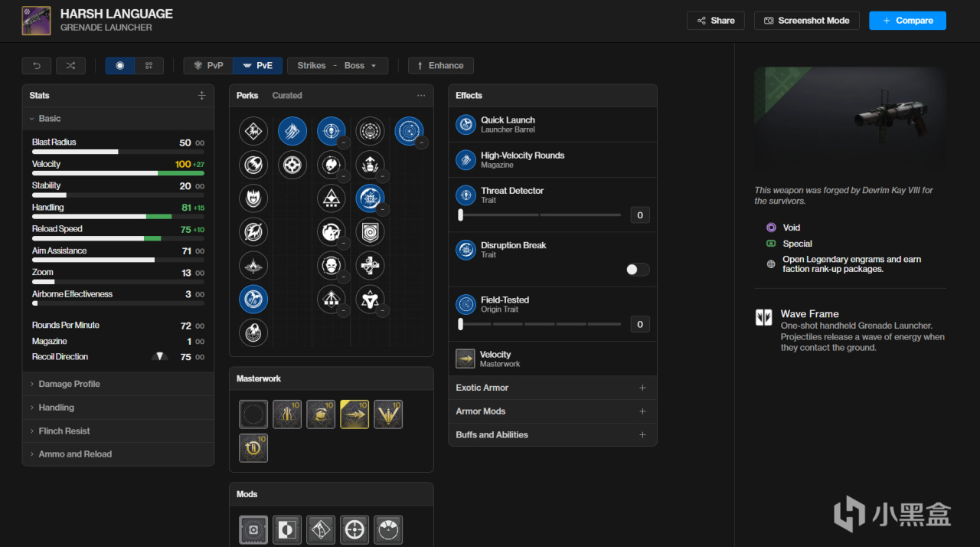Enter Screenshot Mode
Viewport: 980px width, 547px height.
806,21
